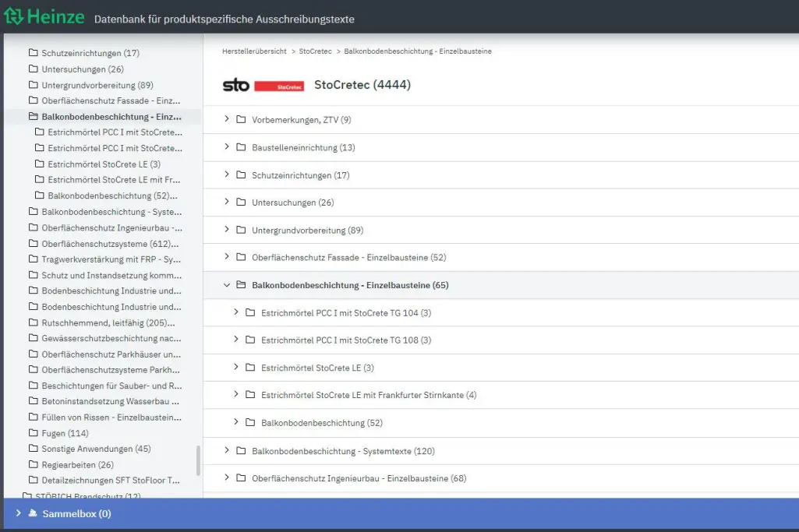Viewport: 799px width, 532px height.
Task: Click folder icon next to Fugen (114)
Action: pyautogui.click(x=34, y=433)
